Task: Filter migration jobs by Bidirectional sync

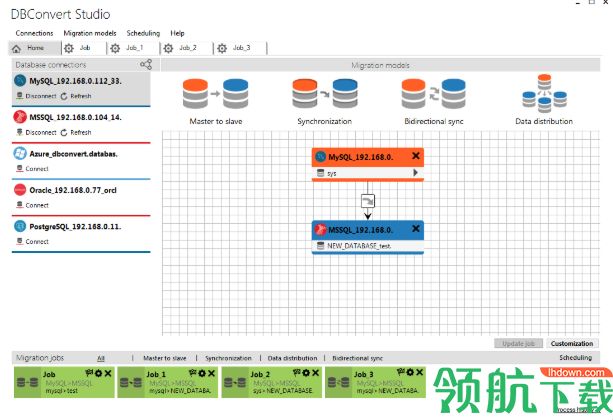Action: click(357, 358)
